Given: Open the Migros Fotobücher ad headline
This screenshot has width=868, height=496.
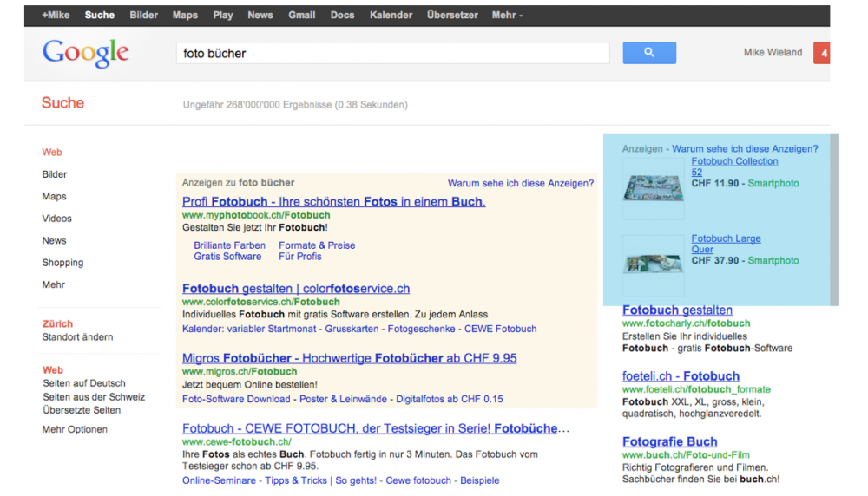Looking at the screenshot, I should tap(349, 358).
